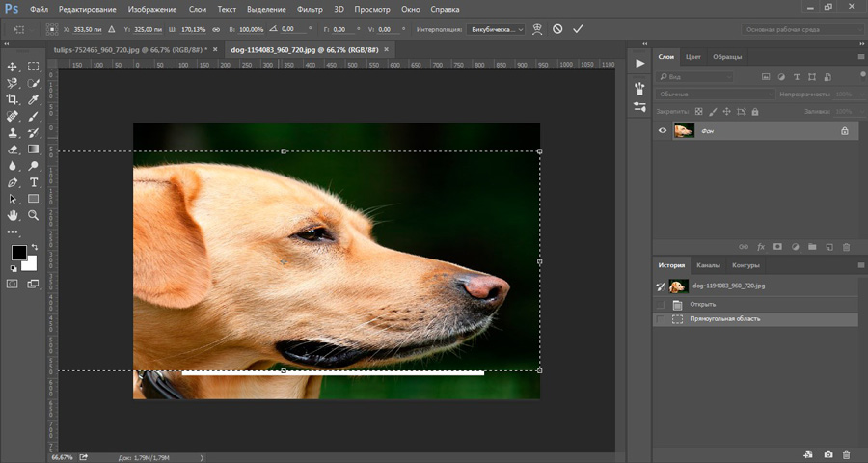Activate the Zoom magnifier tool
Image resolution: width=868 pixels, height=463 pixels.
click(34, 215)
